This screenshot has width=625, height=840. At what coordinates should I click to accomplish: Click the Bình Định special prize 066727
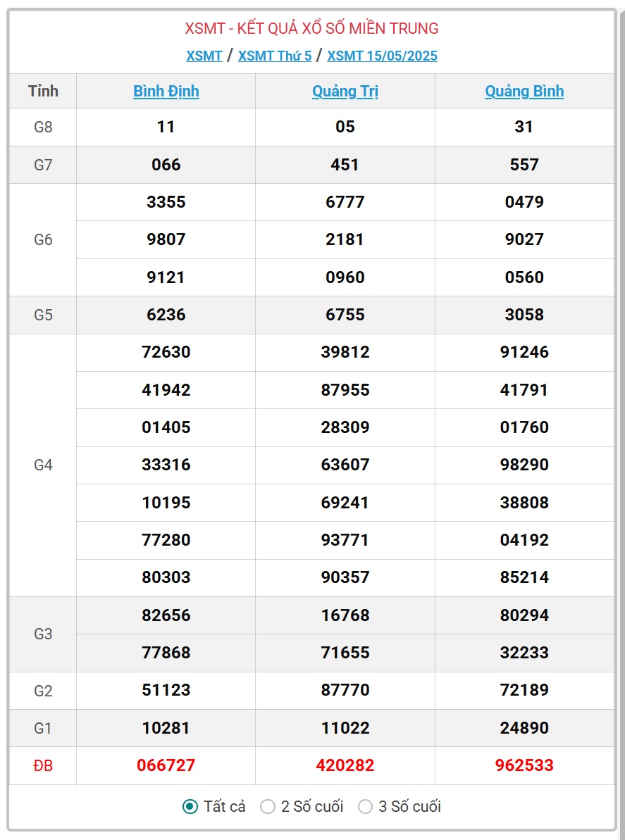(166, 765)
